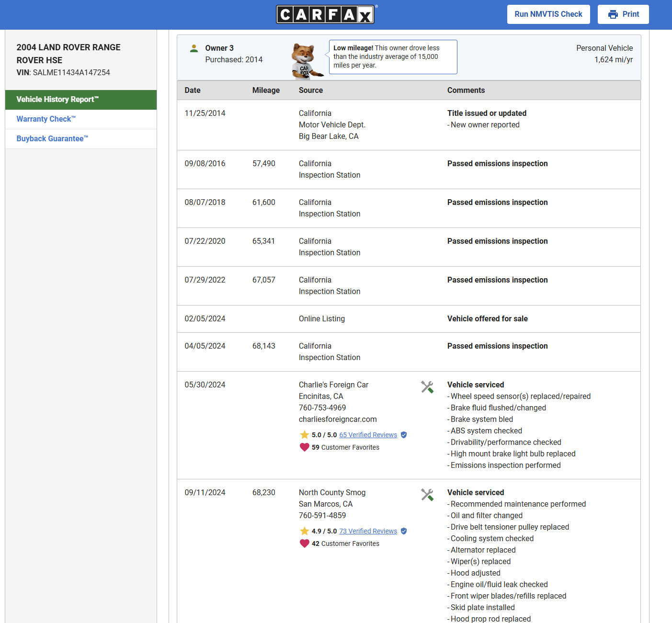Click mileage value 65,341
The height and width of the screenshot is (623, 672).
[264, 241]
